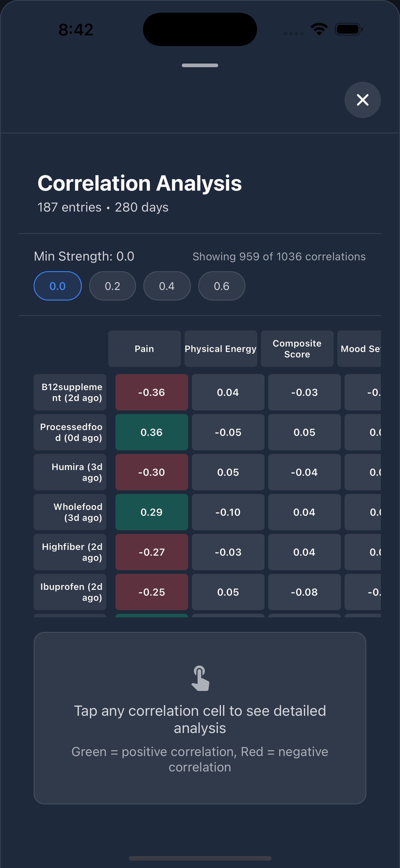Tap the -0.30 Humira Pain correlation cell
The image size is (400, 868).
point(152,472)
